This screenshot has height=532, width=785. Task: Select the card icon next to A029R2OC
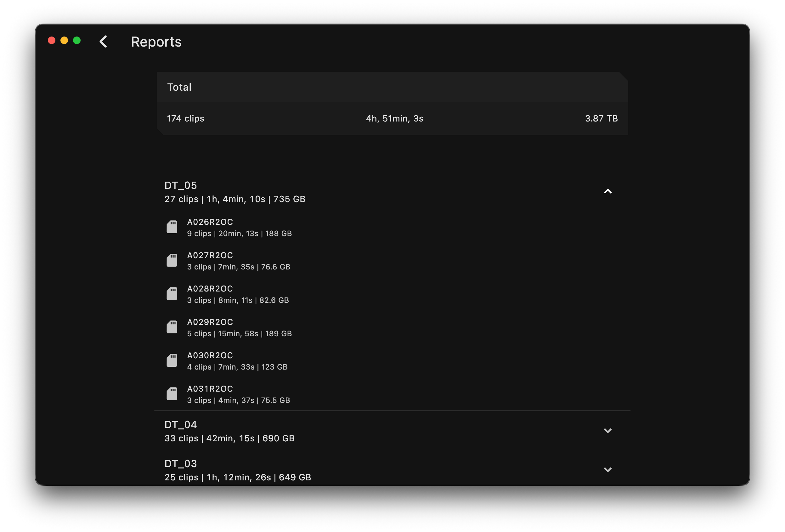click(x=172, y=327)
